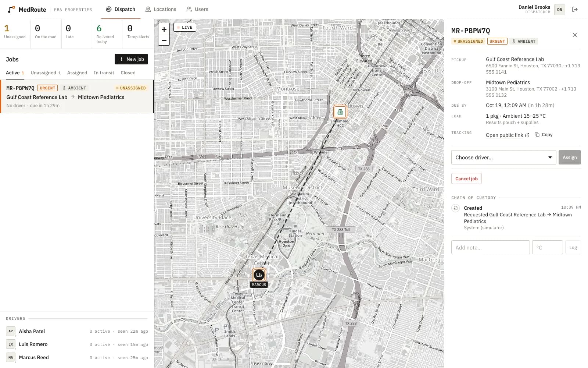Click the URGENT badge in detail panel
Image resolution: width=588 pixels, height=368 pixels.
click(497, 41)
